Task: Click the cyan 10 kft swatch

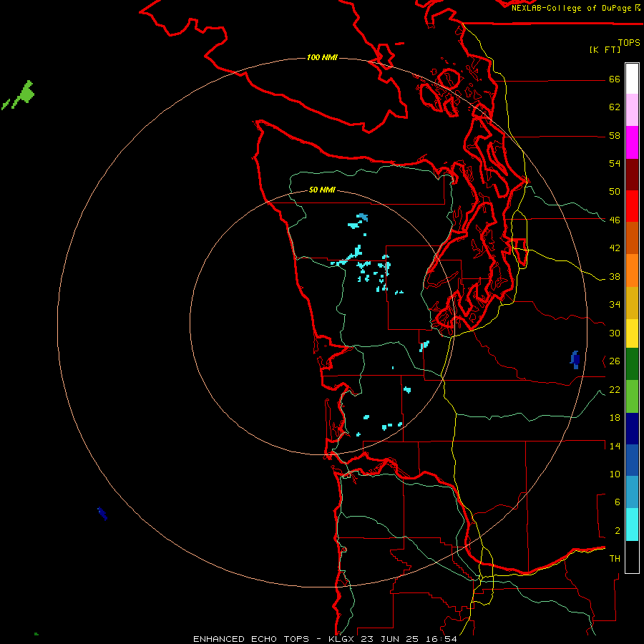Action: [x=632, y=525]
